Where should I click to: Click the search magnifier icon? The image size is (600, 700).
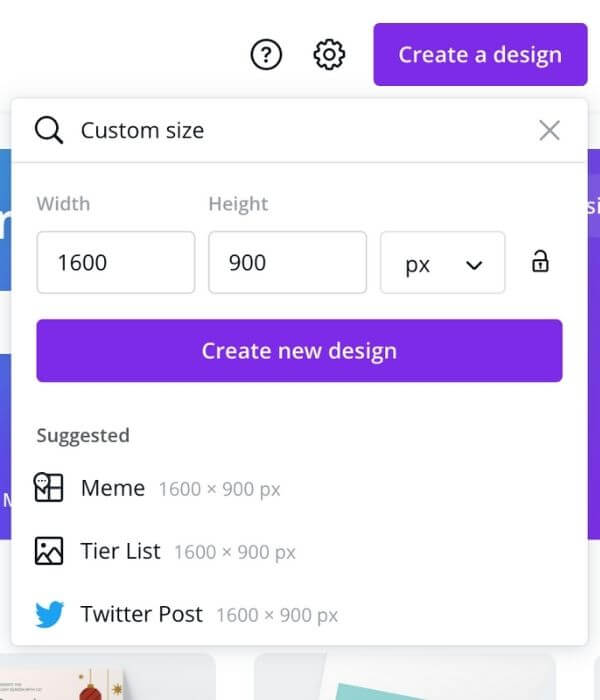tap(49, 130)
